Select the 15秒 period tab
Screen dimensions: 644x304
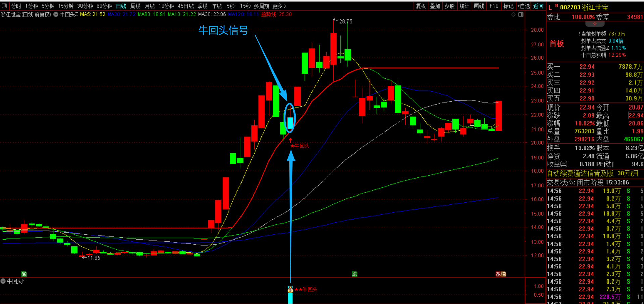coord(245,6)
